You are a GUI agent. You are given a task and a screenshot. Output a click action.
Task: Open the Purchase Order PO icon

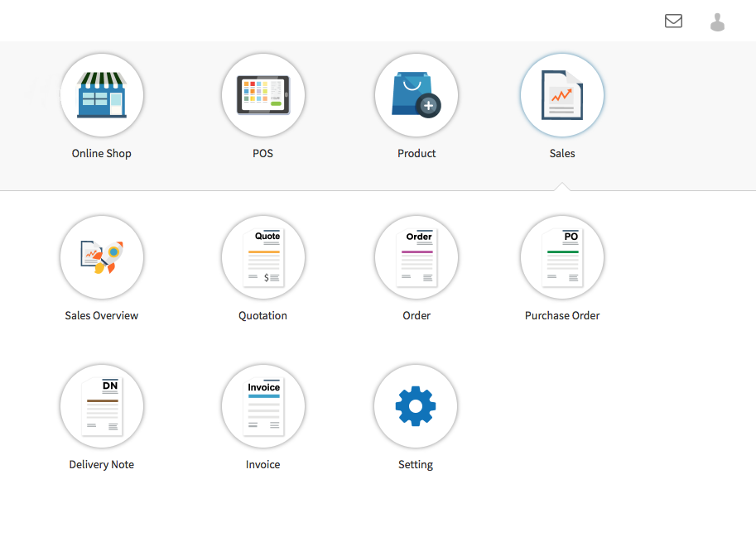click(x=562, y=257)
